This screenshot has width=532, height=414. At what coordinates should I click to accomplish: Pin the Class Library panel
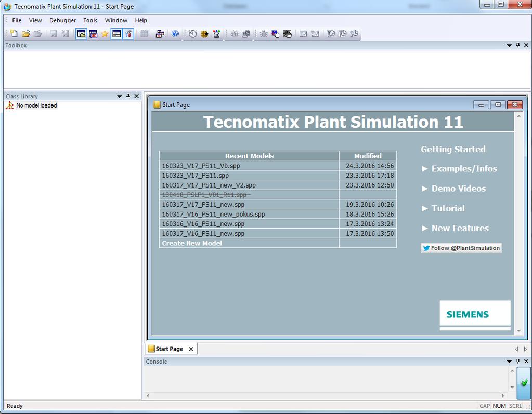pos(128,96)
